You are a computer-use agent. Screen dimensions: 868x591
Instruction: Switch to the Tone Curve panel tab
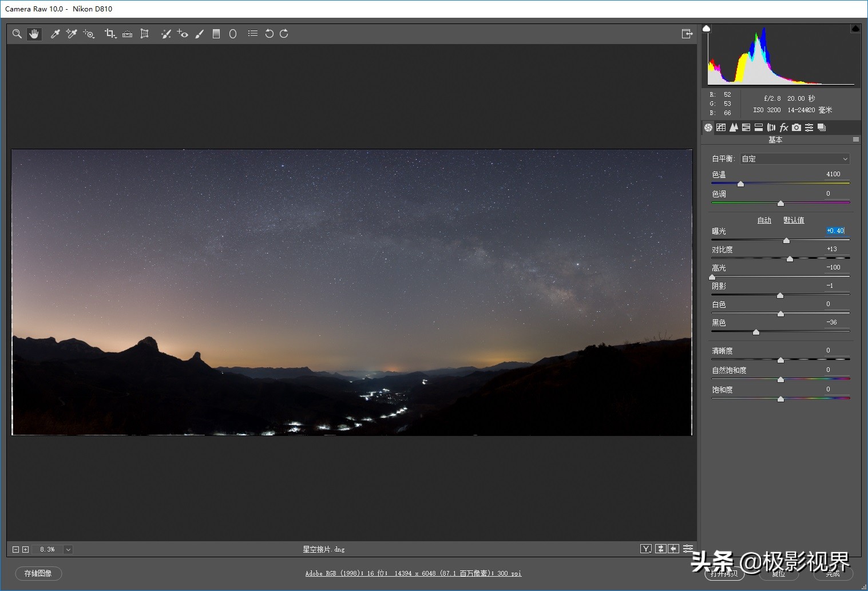point(721,128)
